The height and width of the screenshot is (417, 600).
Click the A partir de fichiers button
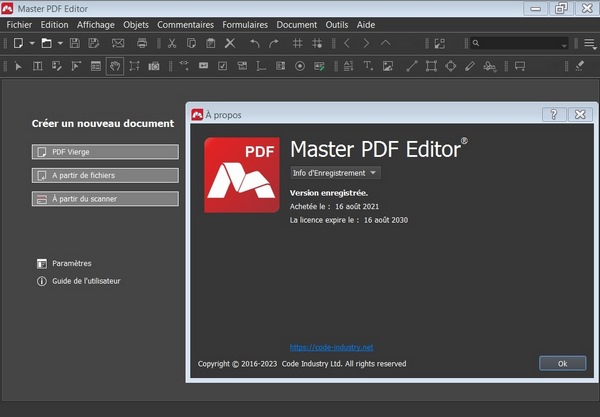105,176
